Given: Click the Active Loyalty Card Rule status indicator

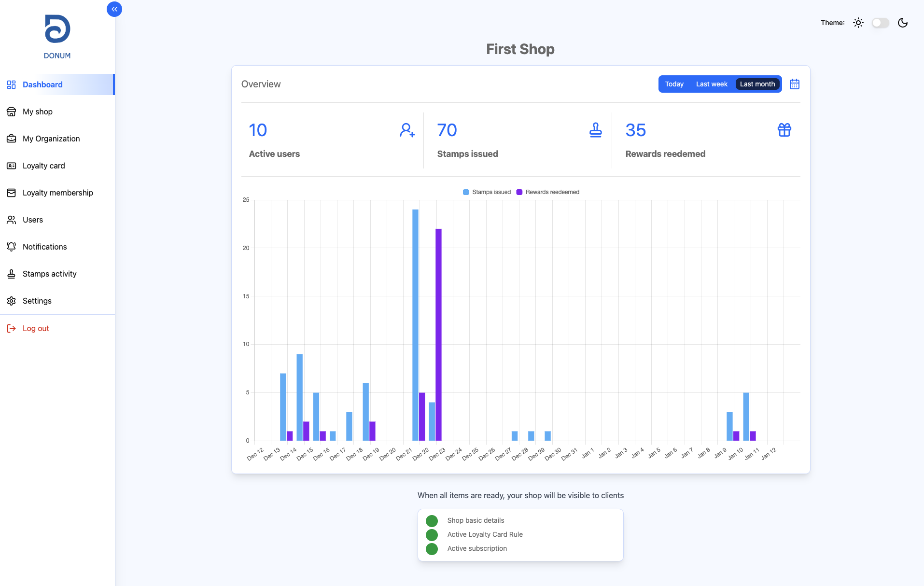Looking at the screenshot, I should tap(432, 535).
